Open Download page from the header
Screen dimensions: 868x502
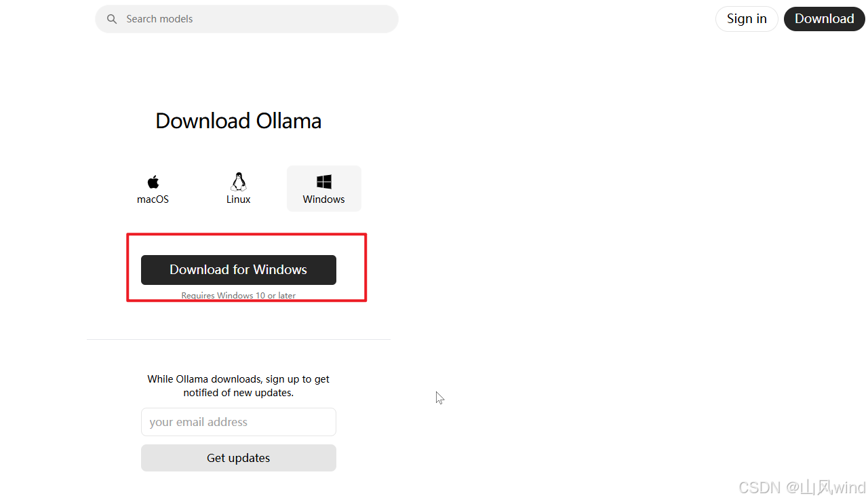(x=825, y=19)
